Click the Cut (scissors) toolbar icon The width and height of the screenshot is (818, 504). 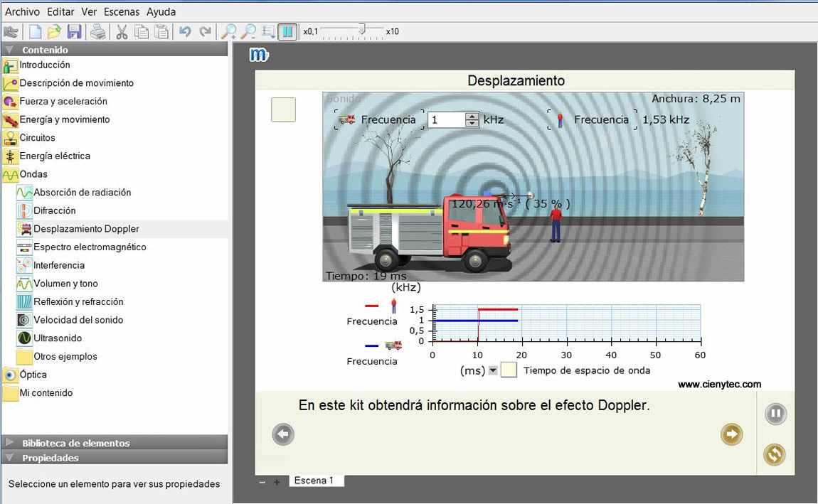tap(122, 31)
